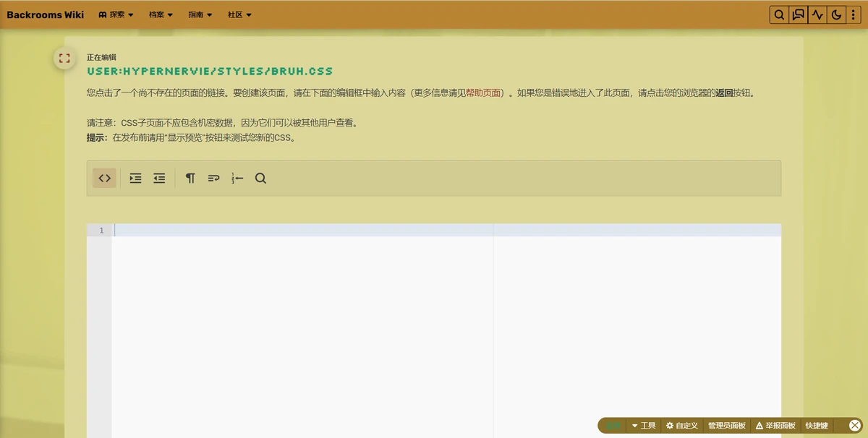Expand the 探索 navigation dropdown
The width and height of the screenshot is (868, 438).
click(116, 14)
